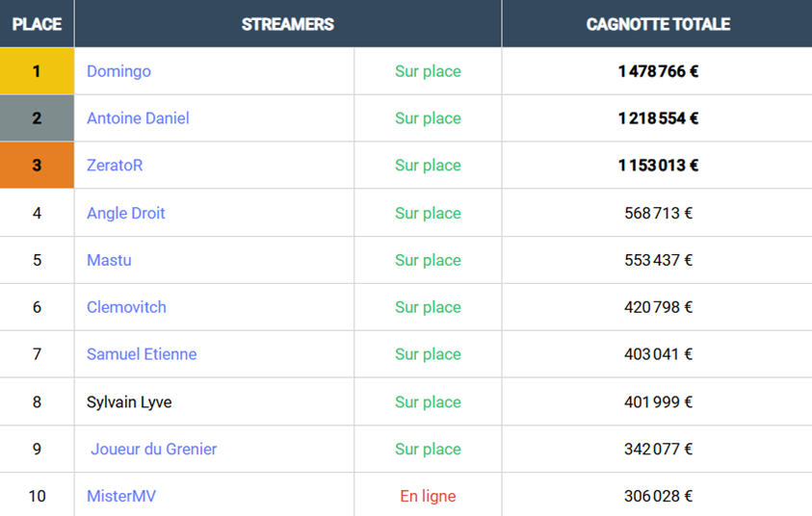Click the MisterMV streamer link
This screenshot has width=812, height=516.
tap(121, 497)
